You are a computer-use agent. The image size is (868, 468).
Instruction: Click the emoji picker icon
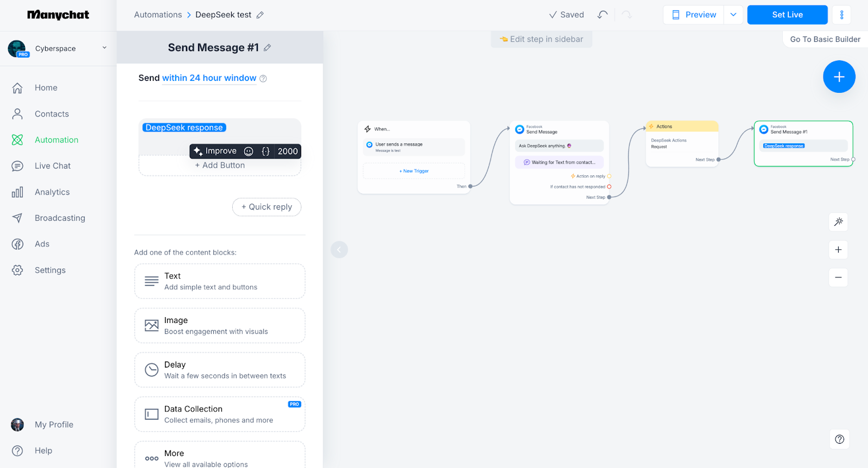click(x=248, y=151)
